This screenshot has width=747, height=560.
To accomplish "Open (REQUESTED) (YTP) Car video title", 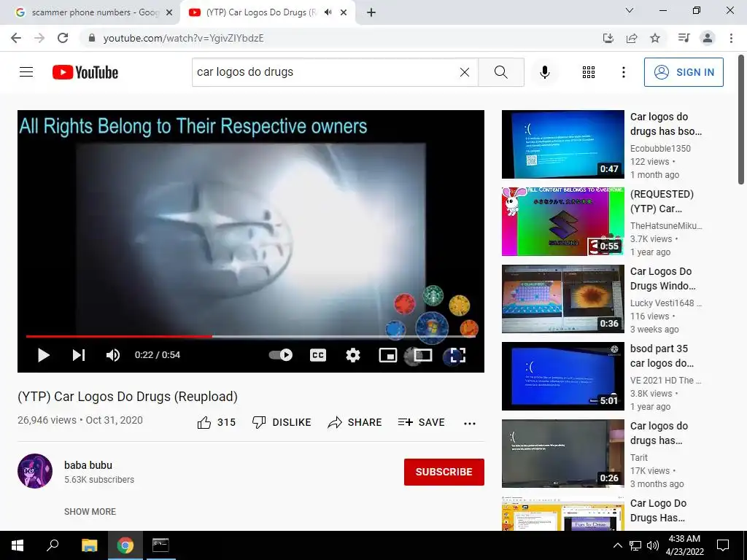I will pyautogui.click(x=662, y=201).
